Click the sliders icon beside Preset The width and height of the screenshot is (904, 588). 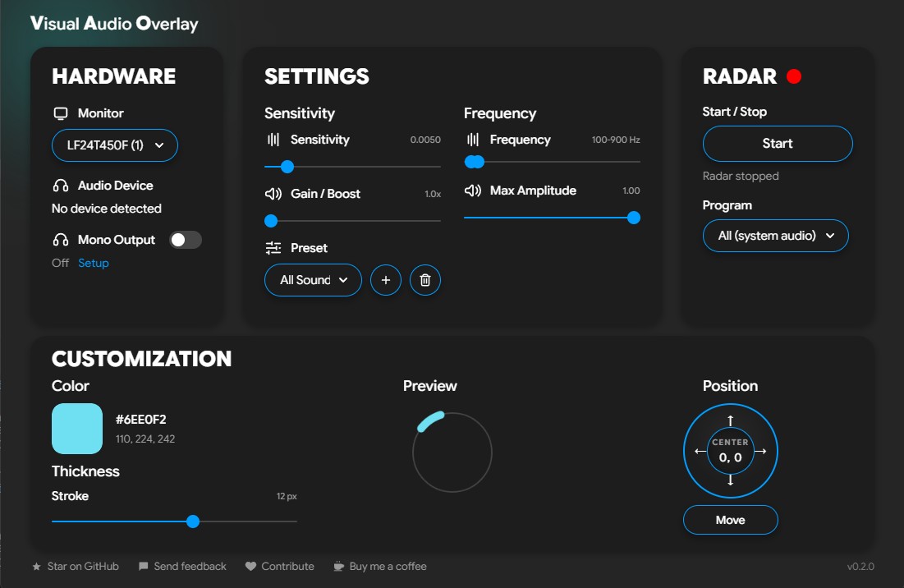click(273, 248)
